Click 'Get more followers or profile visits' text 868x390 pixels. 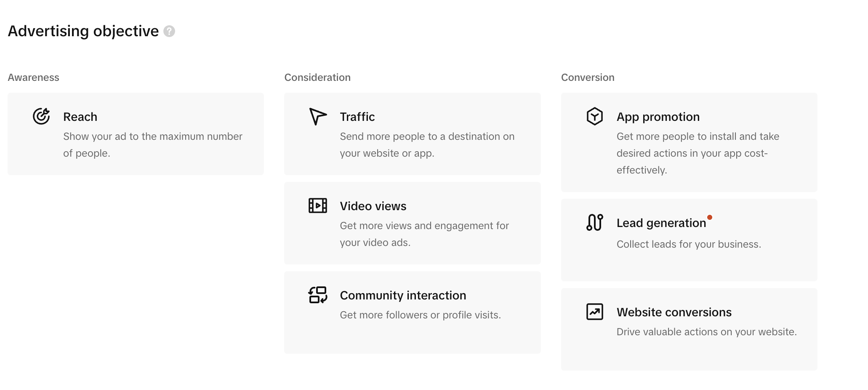[x=420, y=315]
